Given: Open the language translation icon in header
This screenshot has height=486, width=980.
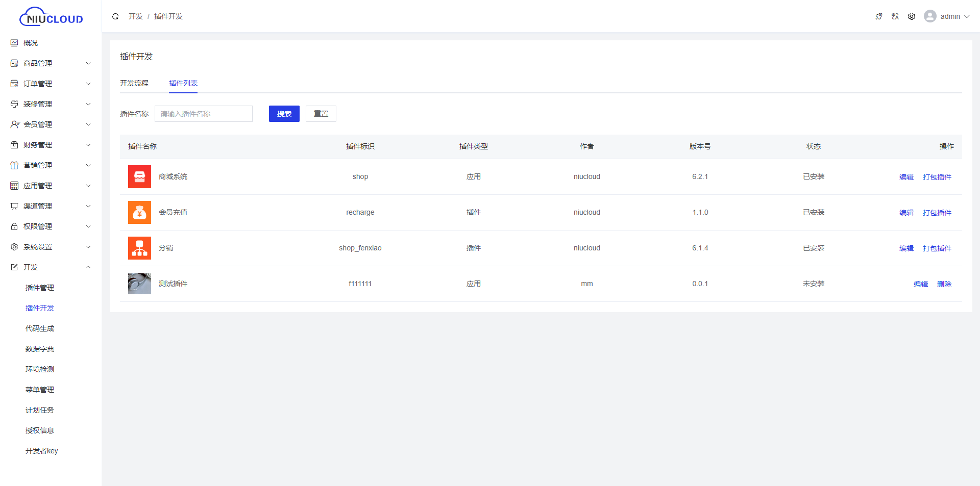Looking at the screenshot, I should click(x=895, y=16).
